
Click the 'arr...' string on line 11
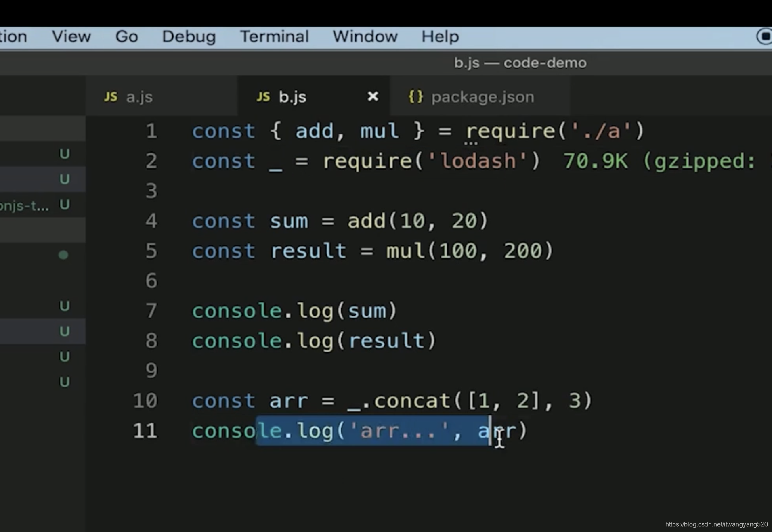pyautogui.click(x=399, y=430)
